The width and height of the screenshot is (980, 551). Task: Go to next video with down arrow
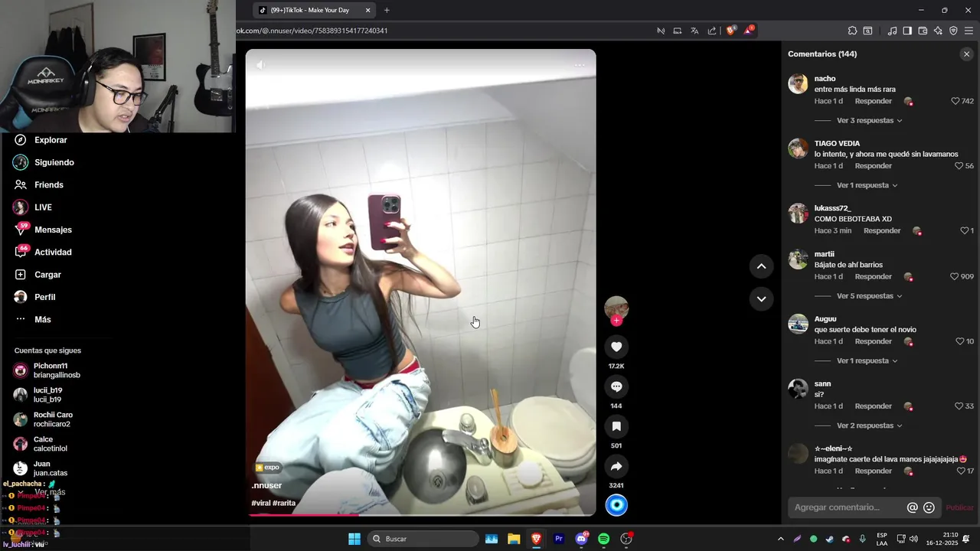(x=761, y=299)
